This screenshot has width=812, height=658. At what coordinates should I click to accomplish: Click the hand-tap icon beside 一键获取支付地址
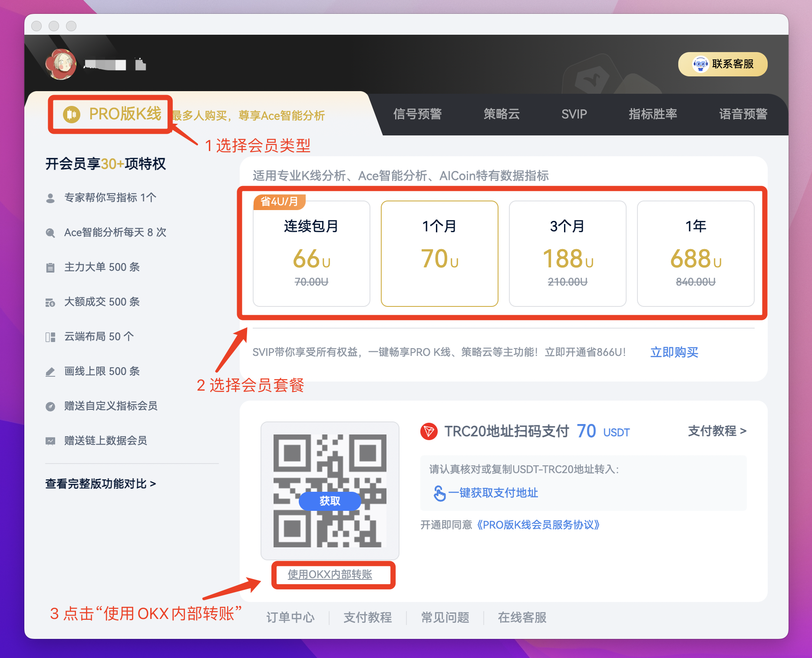pos(439,493)
